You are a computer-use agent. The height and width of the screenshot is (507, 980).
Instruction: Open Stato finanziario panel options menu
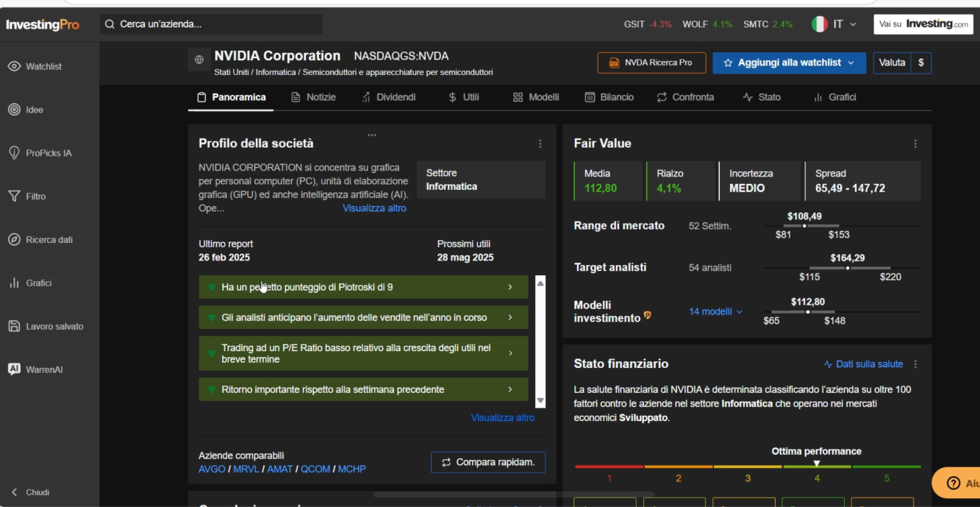coord(915,364)
